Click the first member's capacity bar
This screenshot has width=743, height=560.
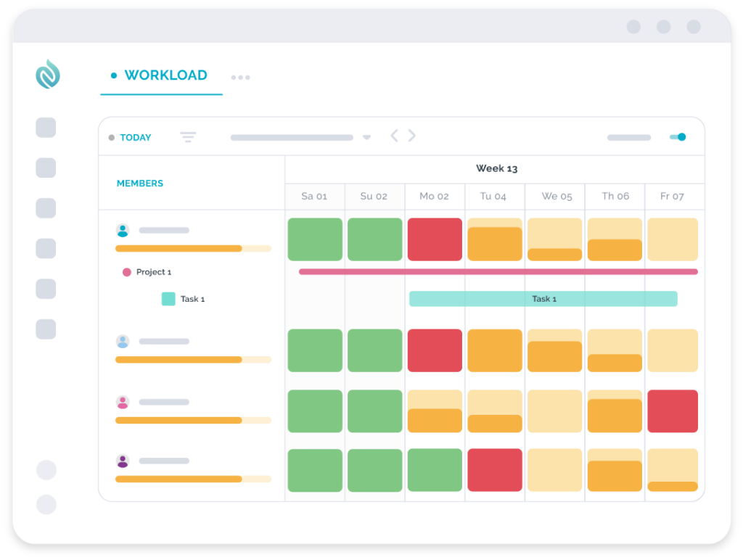(193, 249)
